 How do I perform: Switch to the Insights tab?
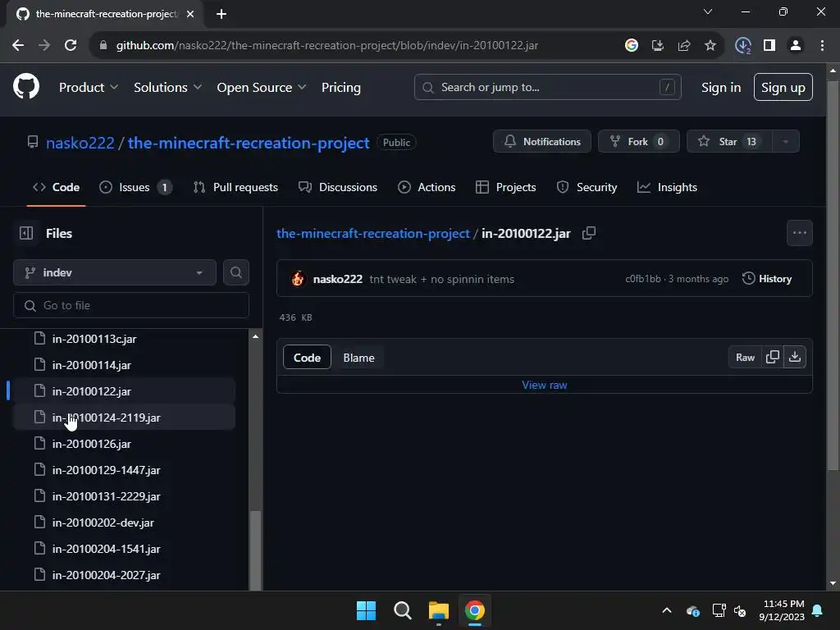(667, 187)
